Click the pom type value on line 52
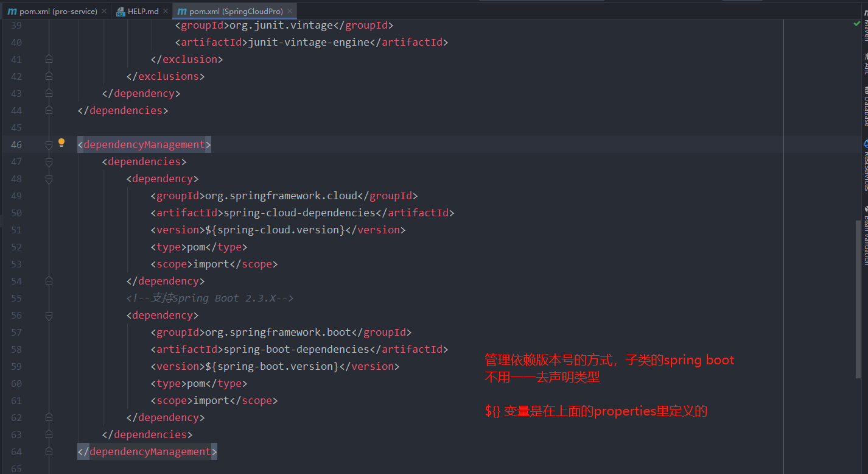The height and width of the screenshot is (474, 868). pos(196,247)
